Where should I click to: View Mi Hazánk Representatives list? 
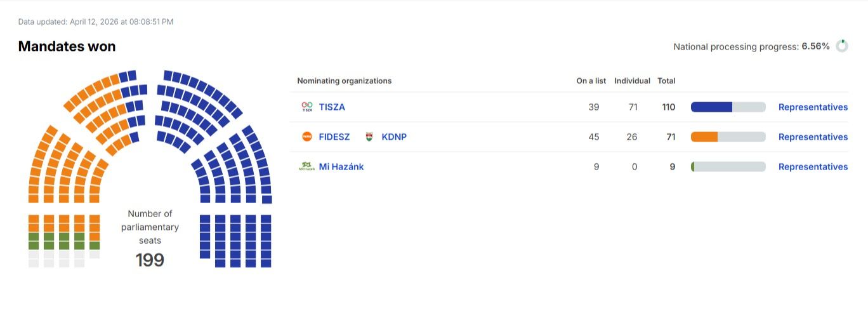coord(813,166)
